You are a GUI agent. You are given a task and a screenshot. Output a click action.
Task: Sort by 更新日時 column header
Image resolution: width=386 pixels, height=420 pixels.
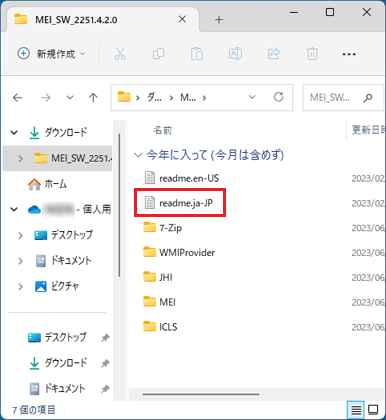[x=368, y=130]
